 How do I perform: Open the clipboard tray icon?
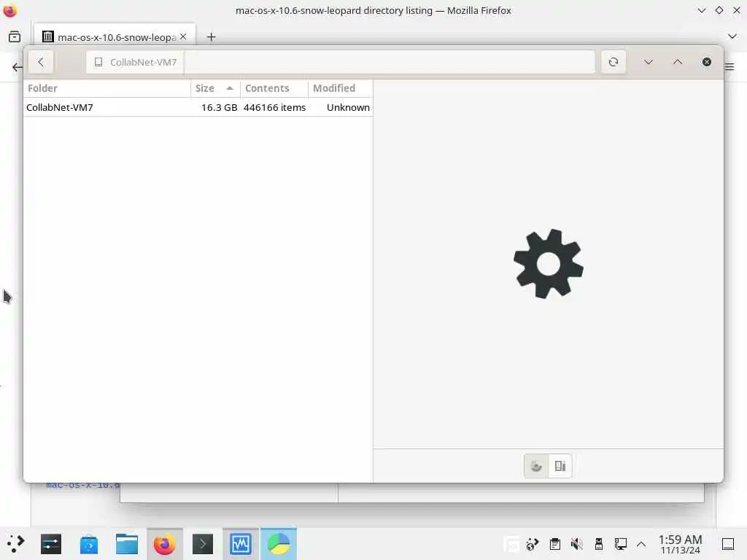point(554,544)
